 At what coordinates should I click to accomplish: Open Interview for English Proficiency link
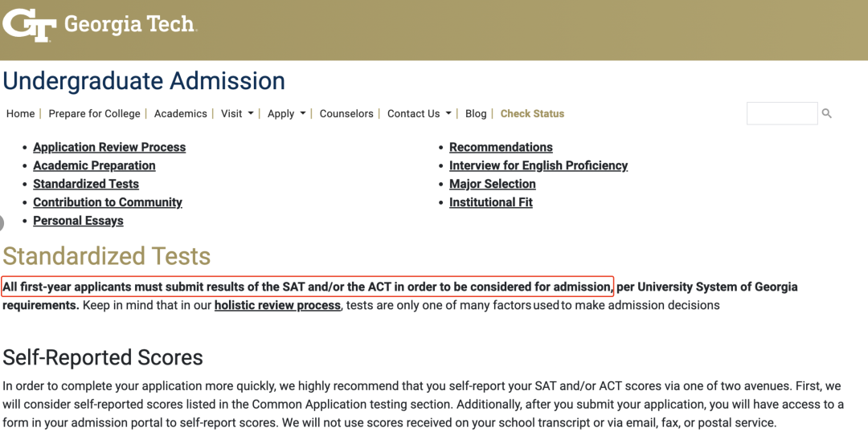[538, 166]
